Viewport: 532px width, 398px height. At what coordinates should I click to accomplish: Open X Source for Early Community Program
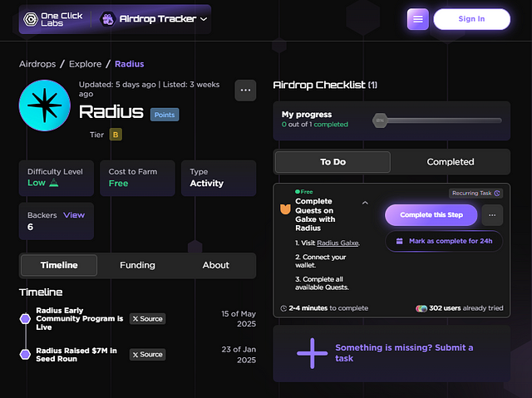point(148,319)
